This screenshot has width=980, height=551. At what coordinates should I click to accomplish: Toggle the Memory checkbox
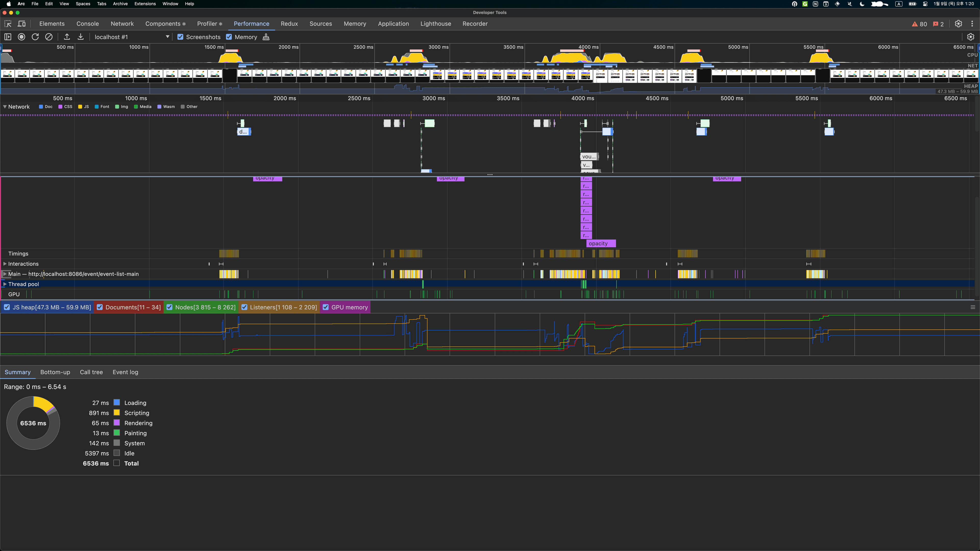coord(229,37)
